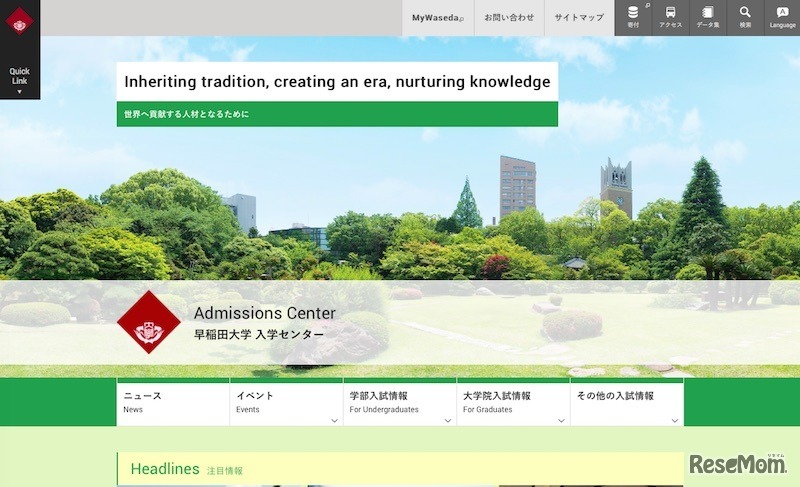
Task: Click the Waseda crest logo at top-left
Action: click(20, 21)
